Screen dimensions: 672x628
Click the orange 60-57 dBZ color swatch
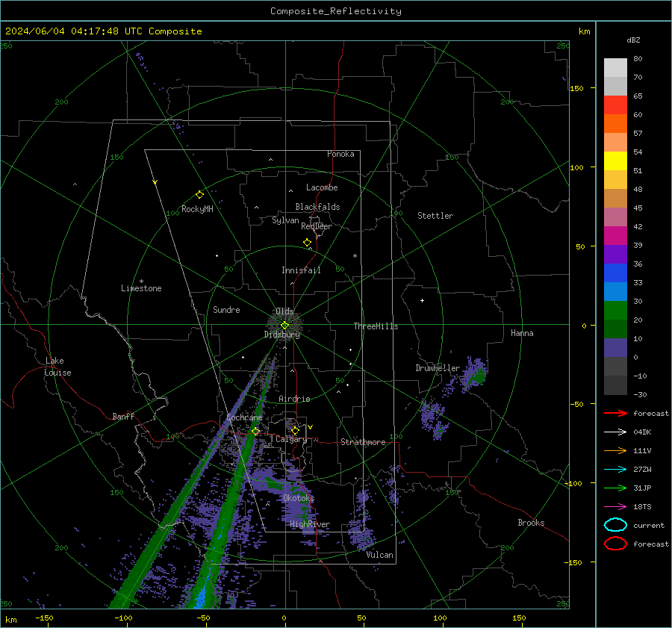tap(615, 124)
